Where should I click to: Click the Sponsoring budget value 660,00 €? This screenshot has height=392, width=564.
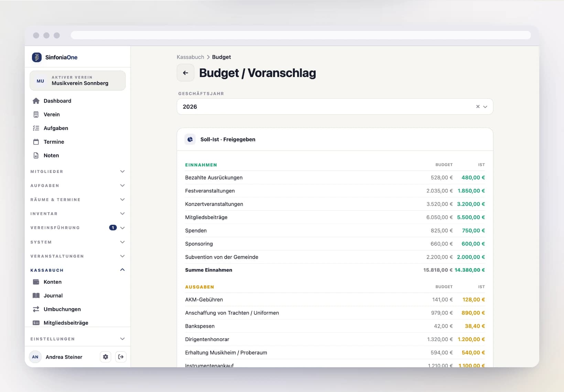442,244
